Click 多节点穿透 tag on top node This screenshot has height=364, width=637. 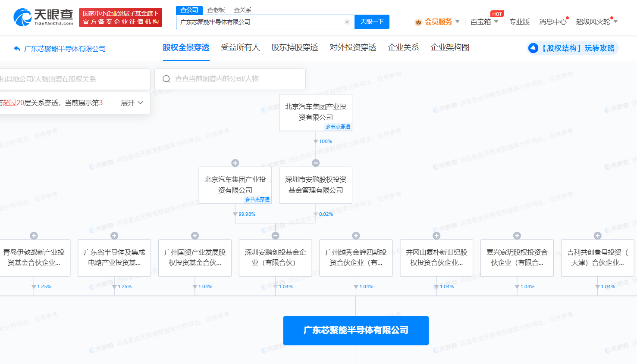(338, 127)
